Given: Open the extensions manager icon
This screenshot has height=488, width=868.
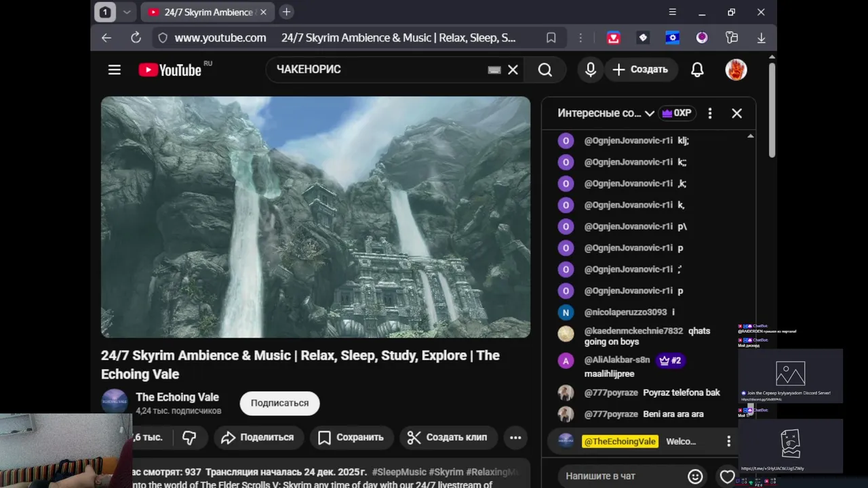Looking at the screenshot, I should pyautogui.click(x=731, y=38).
